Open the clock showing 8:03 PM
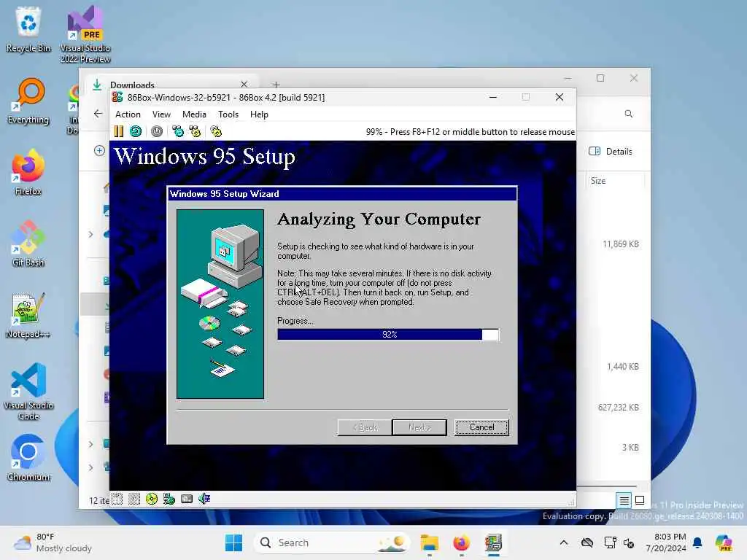 pos(666,542)
